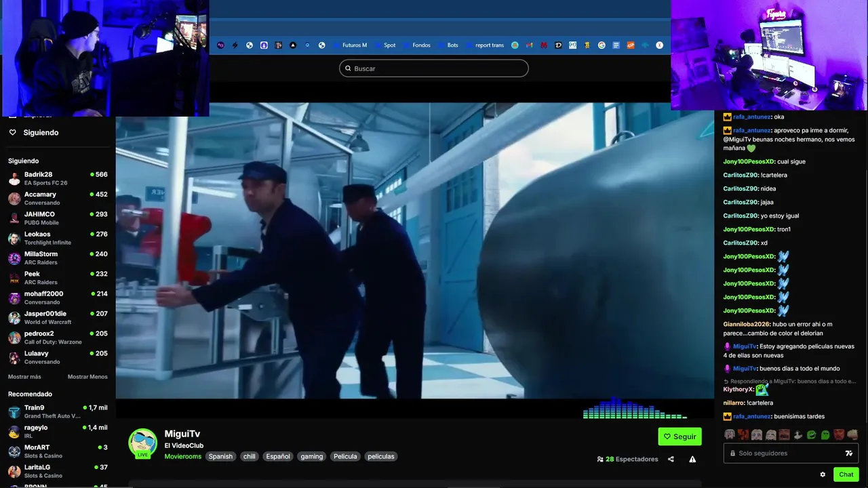This screenshot has height=488, width=868.
Task: Open LaritaLG recommended channel
Action: tap(58, 471)
